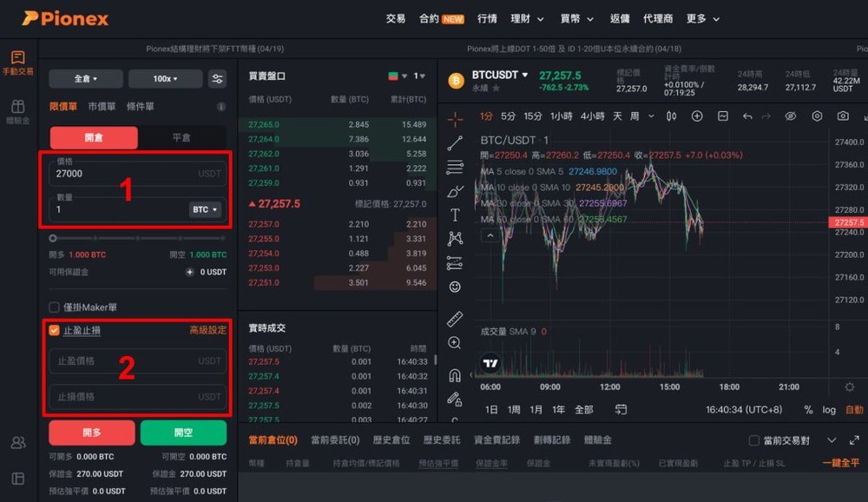This screenshot has height=502, width=868.
Task: Open chart template icon
Action: tap(723, 116)
